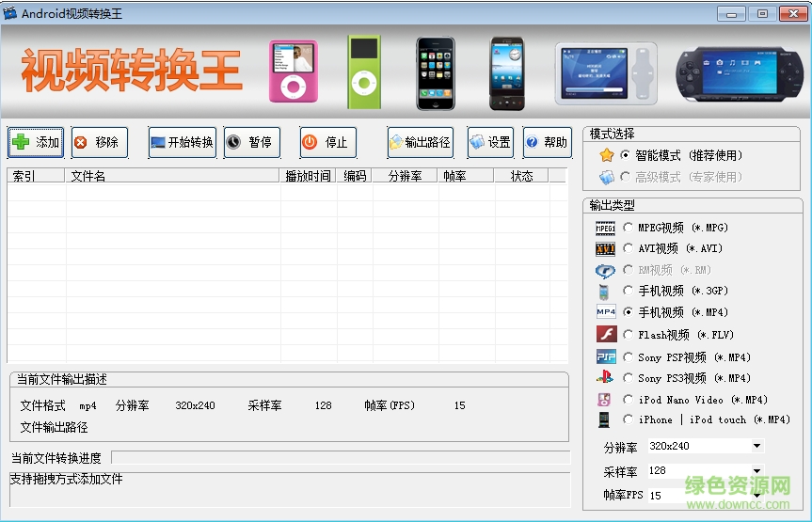Click the AVI format icon
This screenshot has height=522, width=812.
(x=605, y=249)
